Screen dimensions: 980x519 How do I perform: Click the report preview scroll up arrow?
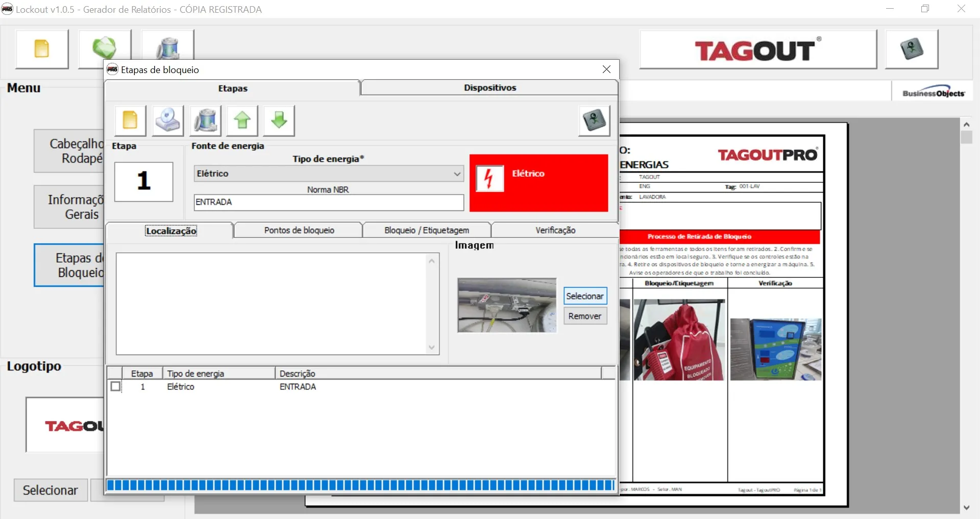pyautogui.click(x=966, y=124)
